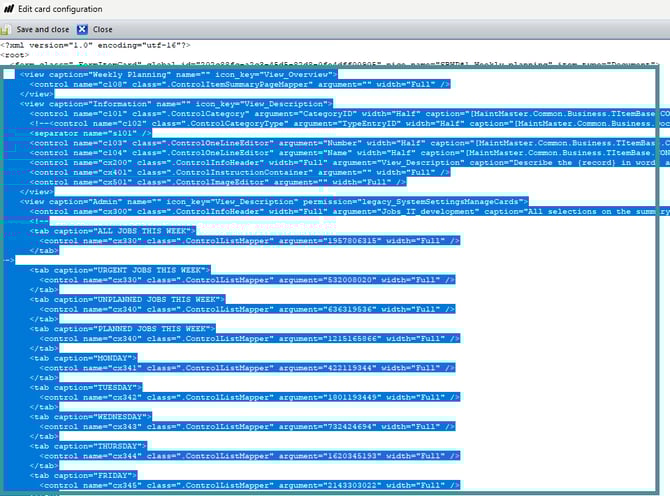Click the control name="c101" ControlCategory line
Image resolution: width=670 pixels, height=496 pixels.
(350, 114)
